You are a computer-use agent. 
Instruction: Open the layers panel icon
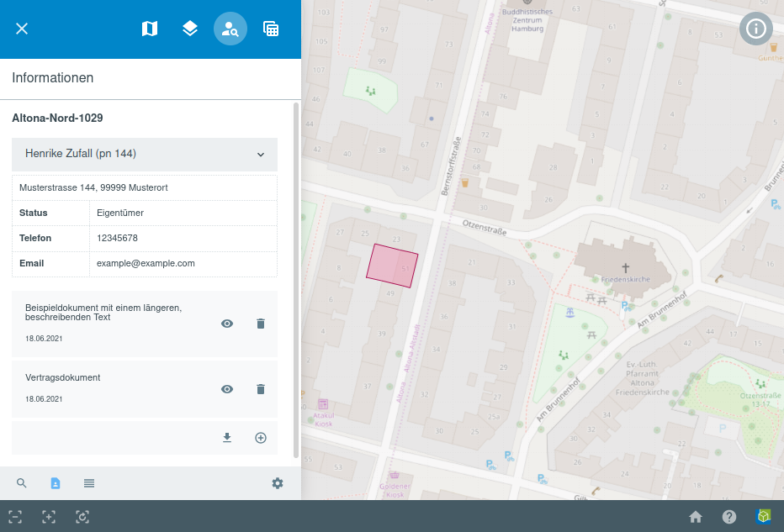pos(190,29)
